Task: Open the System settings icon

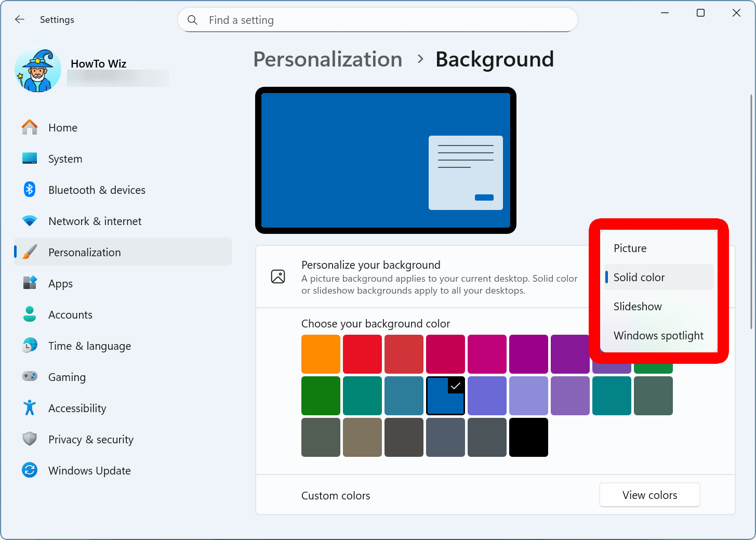Action: (30, 159)
